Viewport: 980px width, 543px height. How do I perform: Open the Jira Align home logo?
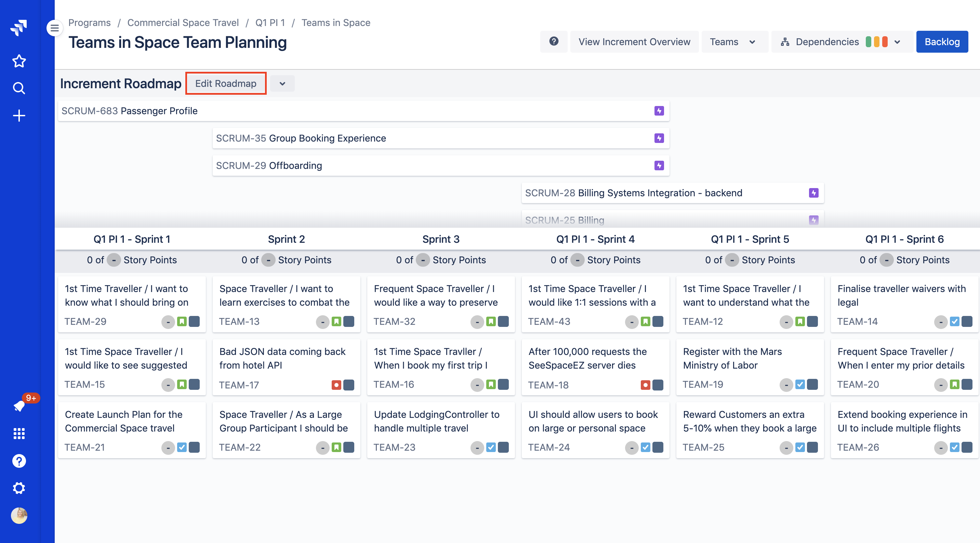(19, 28)
